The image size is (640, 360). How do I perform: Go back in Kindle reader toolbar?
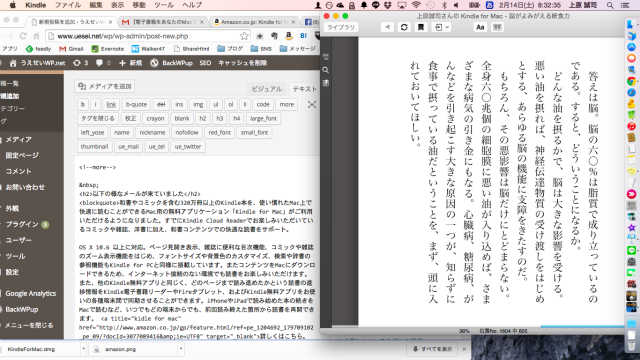(387, 27)
